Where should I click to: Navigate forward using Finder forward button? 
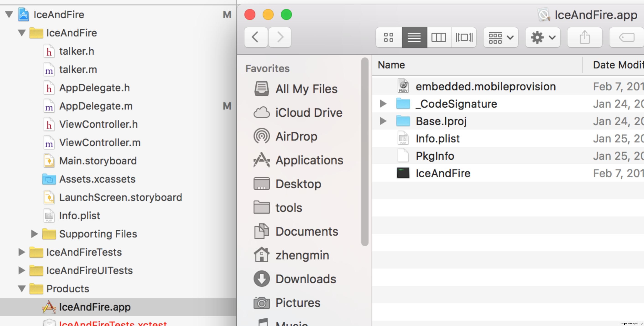[x=280, y=37]
